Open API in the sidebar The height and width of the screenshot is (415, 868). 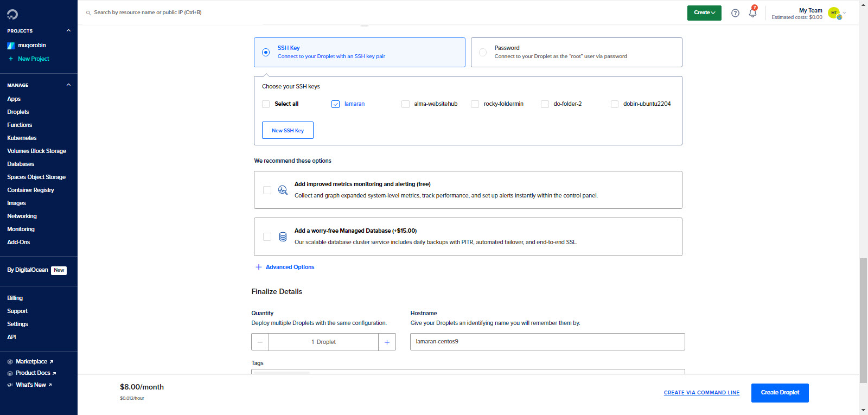[x=11, y=337]
